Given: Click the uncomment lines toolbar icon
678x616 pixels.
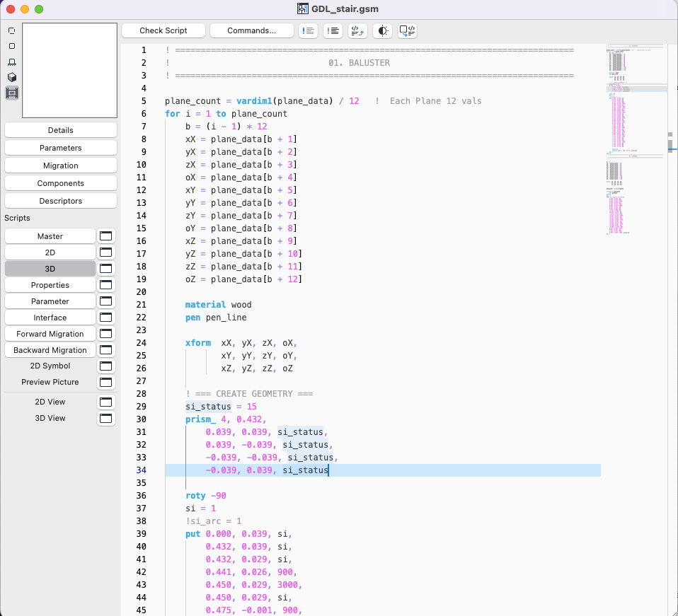Looking at the screenshot, I should pos(333,30).
